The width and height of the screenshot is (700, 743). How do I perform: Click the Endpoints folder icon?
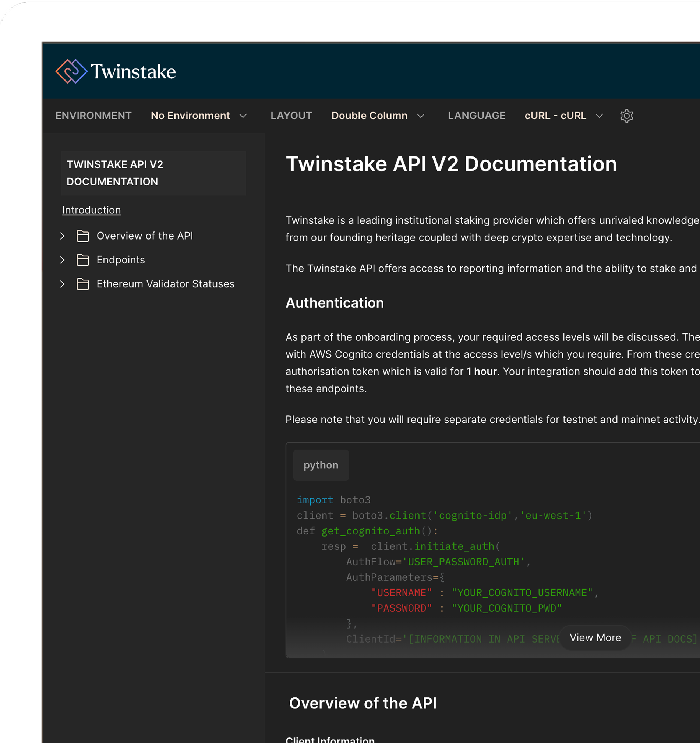(82, 260)
